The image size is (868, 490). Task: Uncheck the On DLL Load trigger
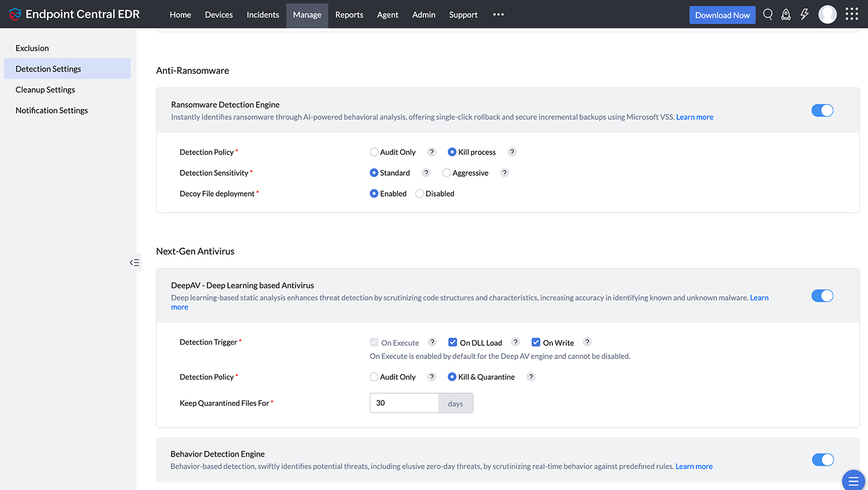(x=453, y=342)
